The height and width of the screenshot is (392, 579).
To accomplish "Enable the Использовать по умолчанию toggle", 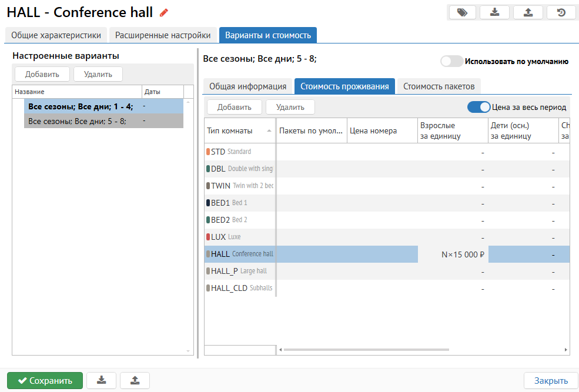I will click(451, 61).
